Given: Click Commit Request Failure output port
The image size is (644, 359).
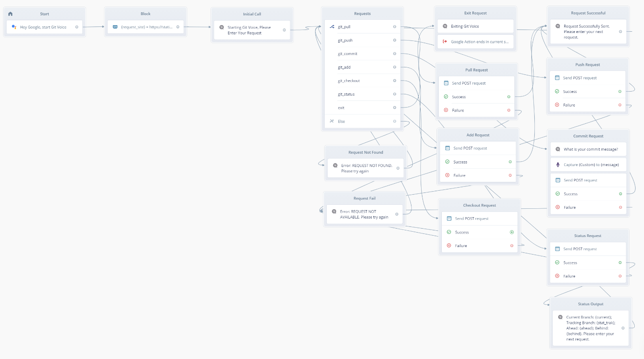Looking at the screenshot, I should [621, 207].
